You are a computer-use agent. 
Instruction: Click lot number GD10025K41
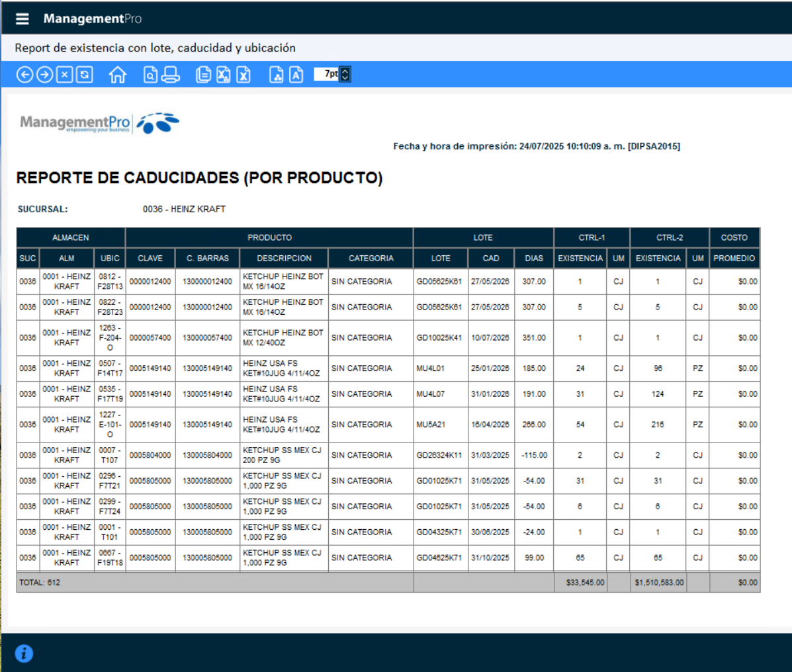(x=439, y=338)
